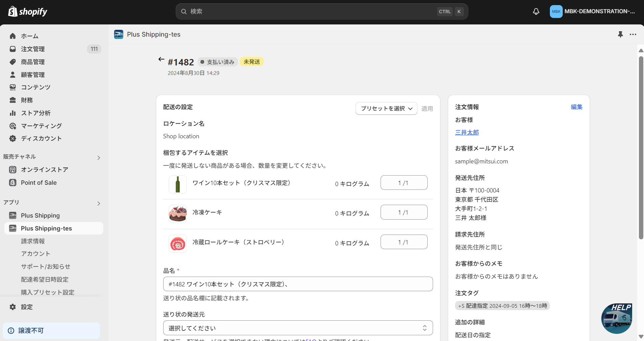The height and width of the screenshot is (341, 644).
Task: Click the email sample@mitsui.com
Action: 481,161
